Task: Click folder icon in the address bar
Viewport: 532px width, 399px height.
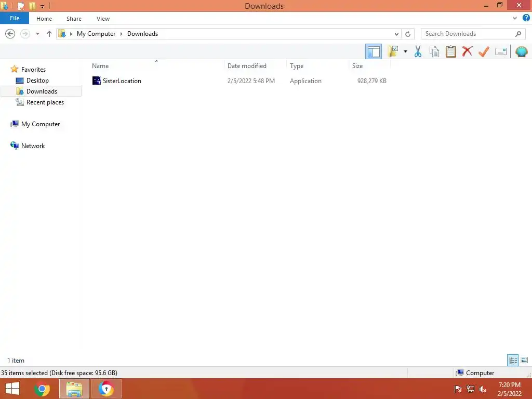Action: coord(62,34)
